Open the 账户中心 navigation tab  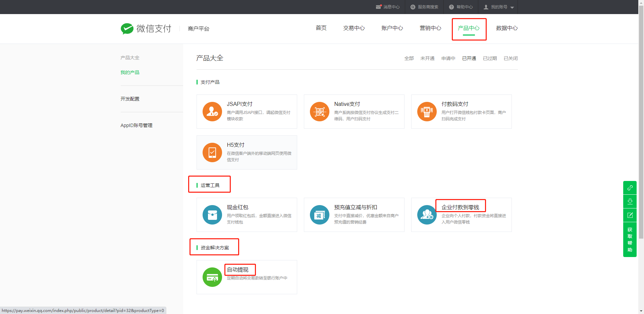[x=392, y=28]
